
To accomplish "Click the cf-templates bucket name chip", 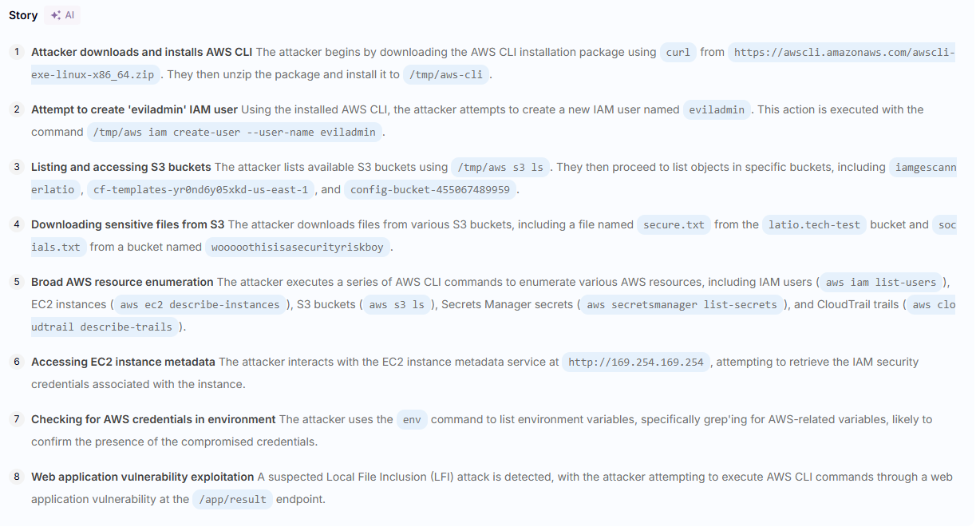I will click(x=200, y=190).
